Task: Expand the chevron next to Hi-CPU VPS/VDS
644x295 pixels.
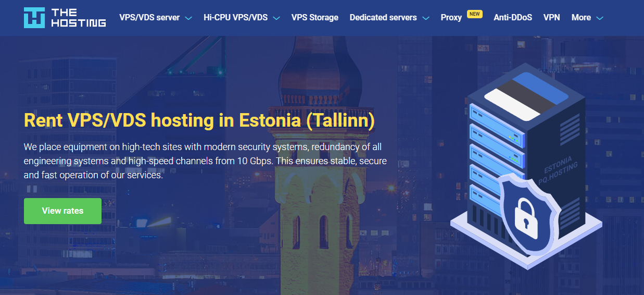Action: [x=276, y=18]
